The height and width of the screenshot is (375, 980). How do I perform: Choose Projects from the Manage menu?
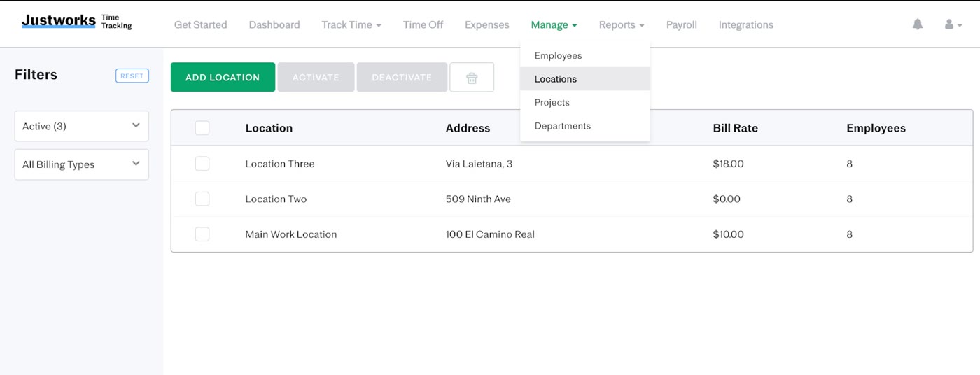(x=585, y=102)
